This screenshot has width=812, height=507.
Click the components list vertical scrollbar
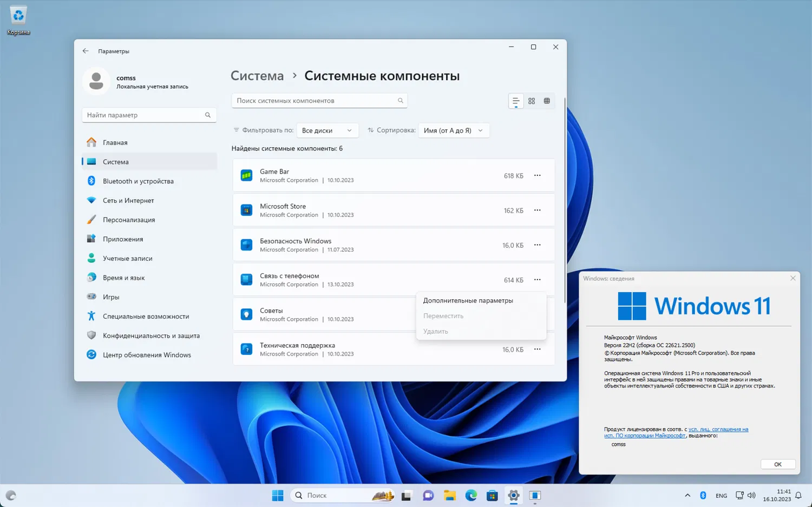(565, 200)
